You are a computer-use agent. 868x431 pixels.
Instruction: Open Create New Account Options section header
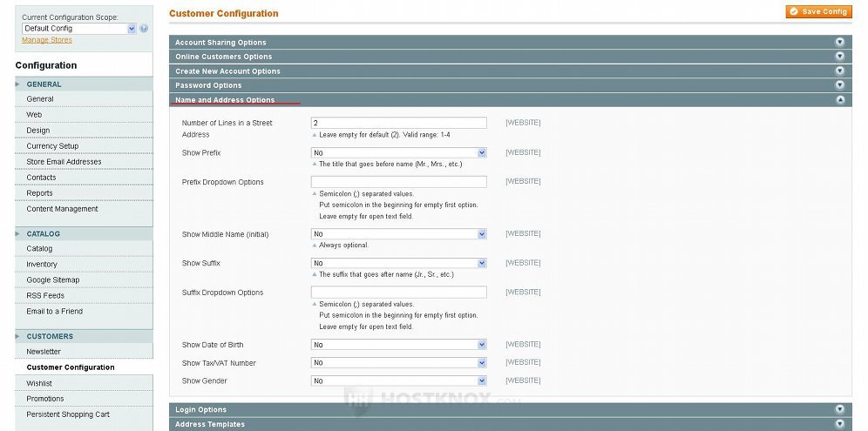(511, 71)
